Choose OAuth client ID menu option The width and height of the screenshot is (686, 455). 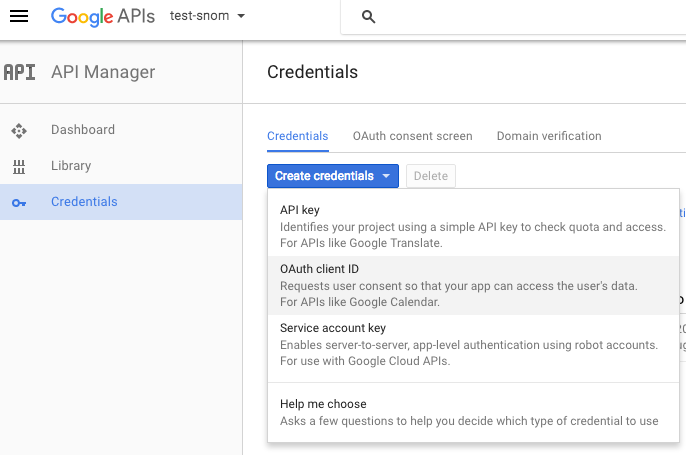point(473,285)
